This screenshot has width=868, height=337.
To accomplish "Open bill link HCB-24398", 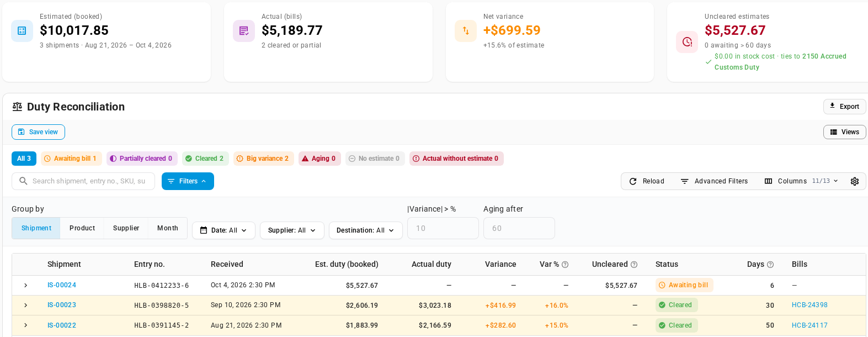I will 810,305.
